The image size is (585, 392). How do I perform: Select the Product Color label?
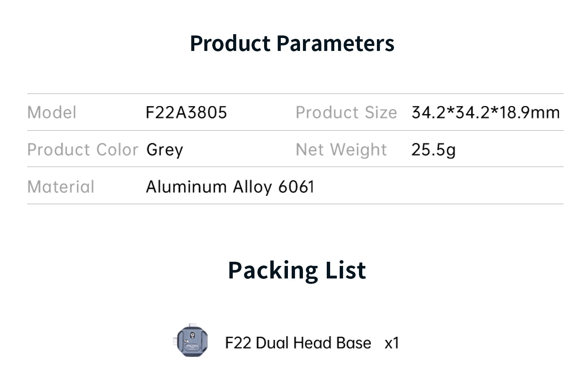83,149
